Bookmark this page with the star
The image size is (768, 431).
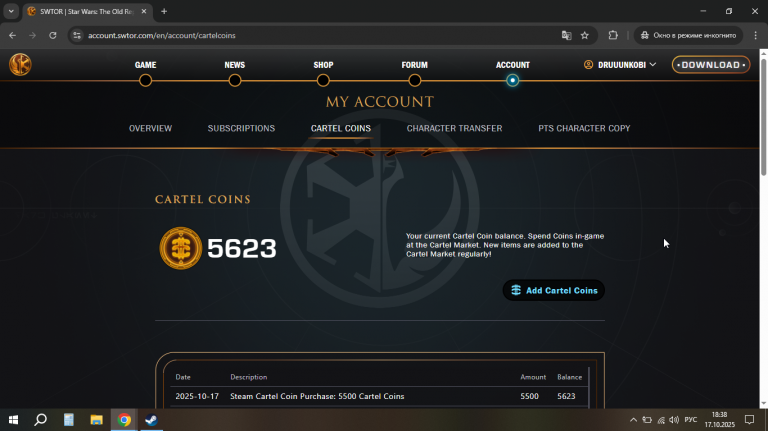click(584, 35)
